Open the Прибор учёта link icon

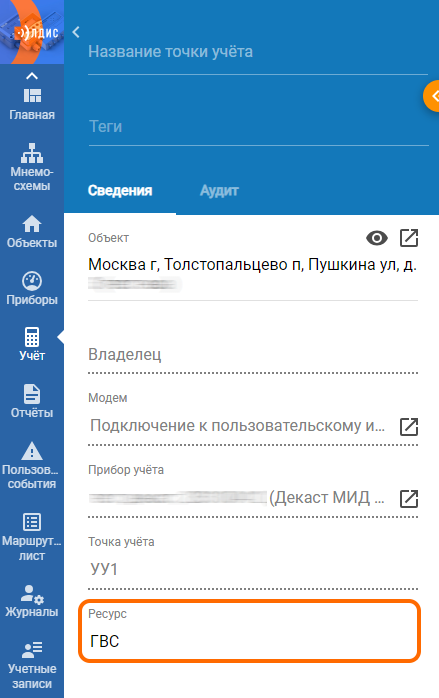pyautogui.click(x=409, y=499)
